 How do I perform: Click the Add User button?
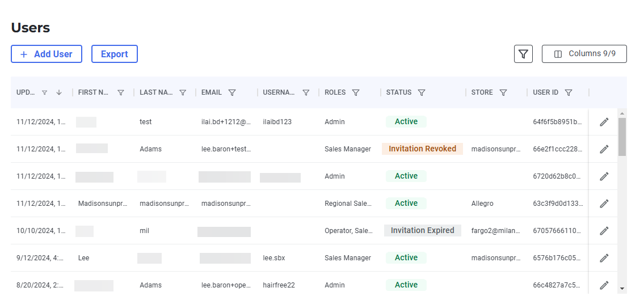click(47, 54)
